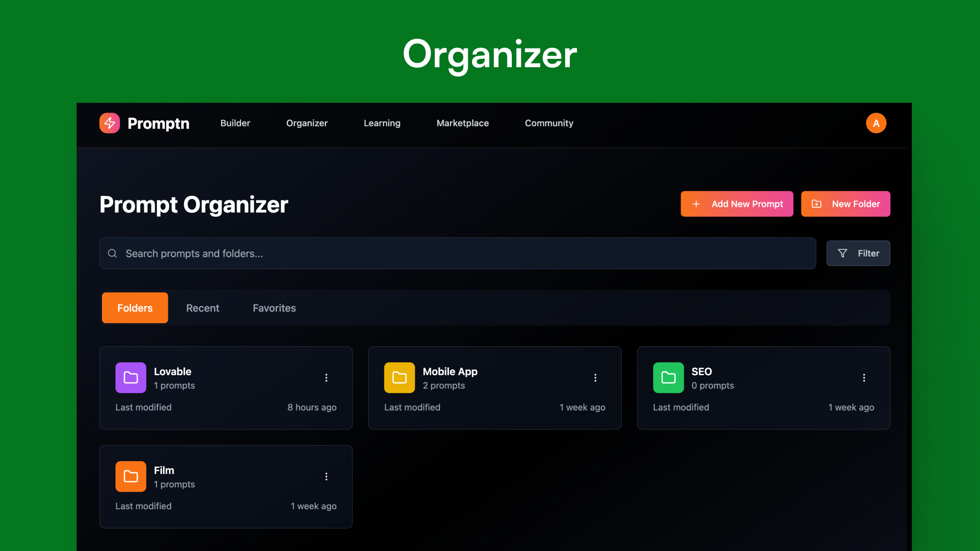The height and width of the screenshot is (551, 980).
Task: Create a New Folder button
Action: [x=845, y=204]
